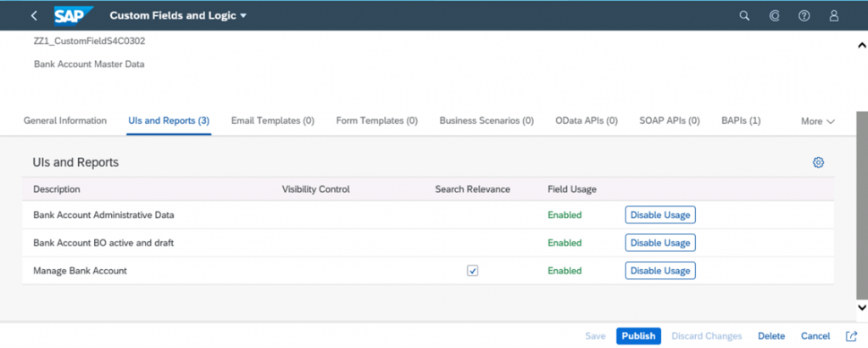Open the help question mark icon
Viewport: 868px width, 348px height.
(x=804, y=16)
